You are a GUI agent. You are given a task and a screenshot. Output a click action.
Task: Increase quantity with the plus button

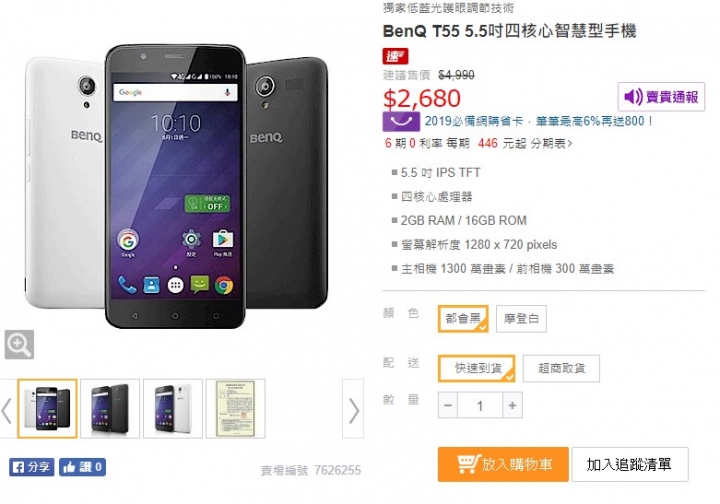tap(512, 405)
